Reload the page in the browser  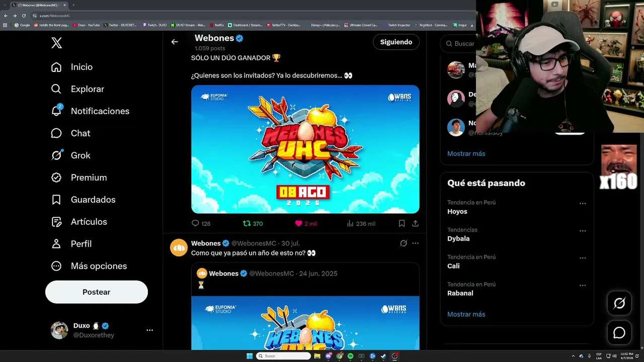(x=24, y=16)
